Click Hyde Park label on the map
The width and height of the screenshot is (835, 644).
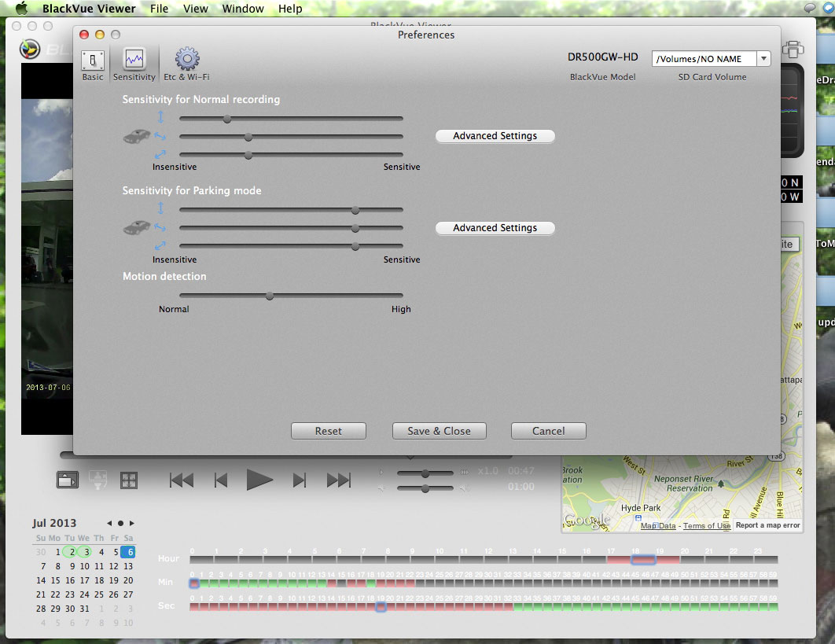click(641, 508)
